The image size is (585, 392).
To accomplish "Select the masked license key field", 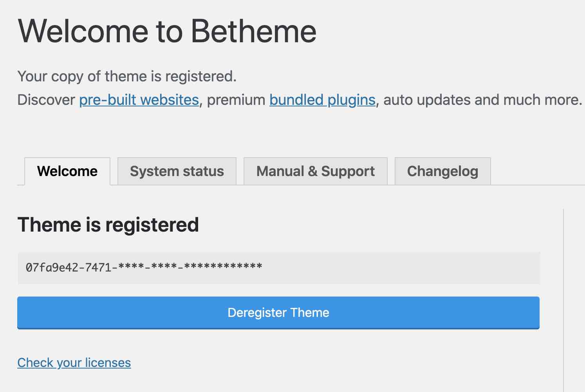I will tap(278, 268).
